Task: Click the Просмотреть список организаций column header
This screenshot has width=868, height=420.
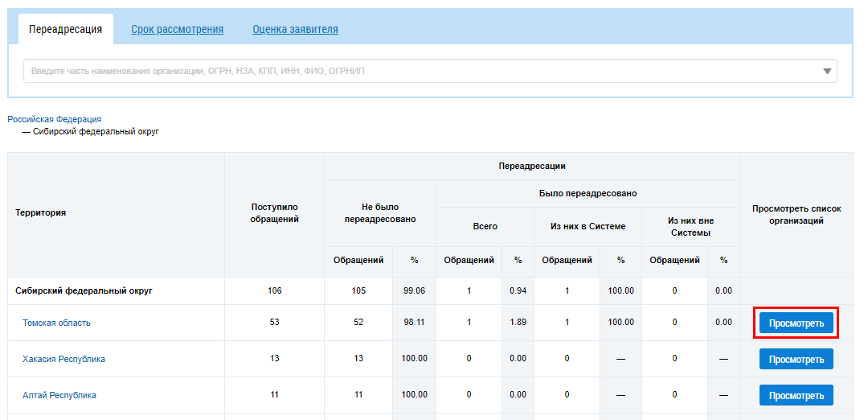Action: [x=796, y=214]
